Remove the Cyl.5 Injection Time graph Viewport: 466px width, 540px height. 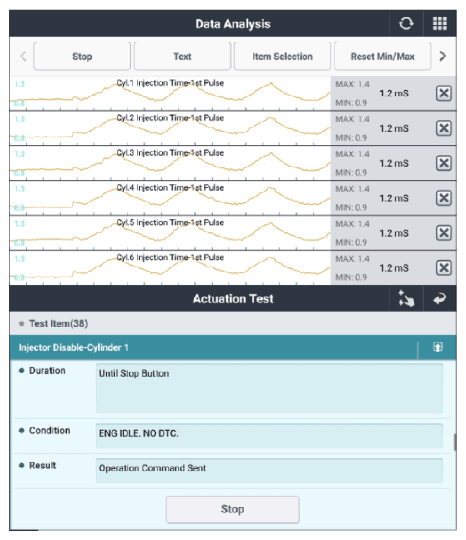click(444, 233)
